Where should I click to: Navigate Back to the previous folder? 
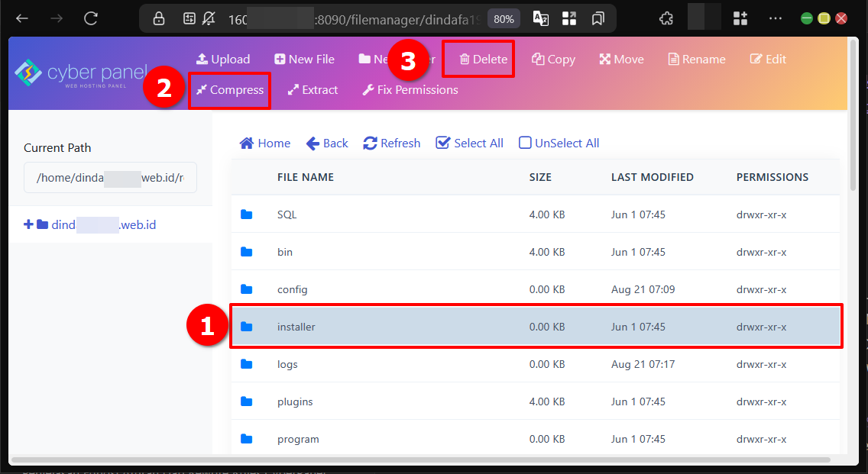point(327,143)
